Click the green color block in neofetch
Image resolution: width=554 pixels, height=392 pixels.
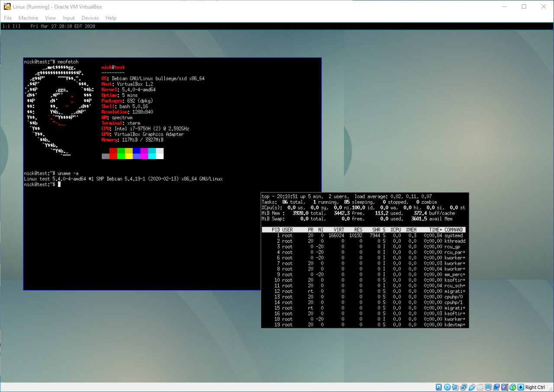tap(121, 153)
